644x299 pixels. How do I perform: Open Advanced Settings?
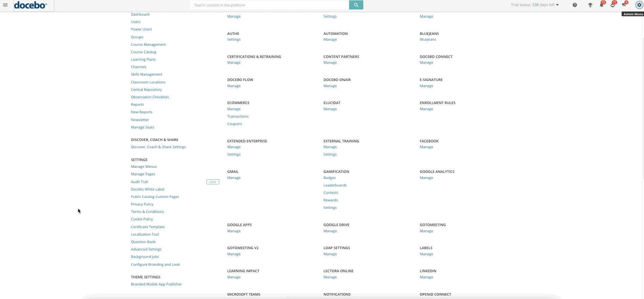[x=146, y=249]
